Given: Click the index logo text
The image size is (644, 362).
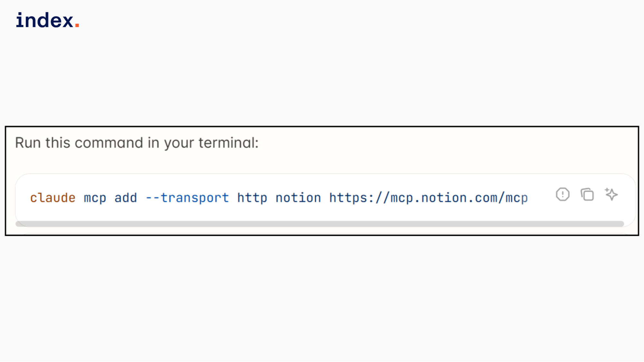Looking at the screenshot, I should point(45,20).
